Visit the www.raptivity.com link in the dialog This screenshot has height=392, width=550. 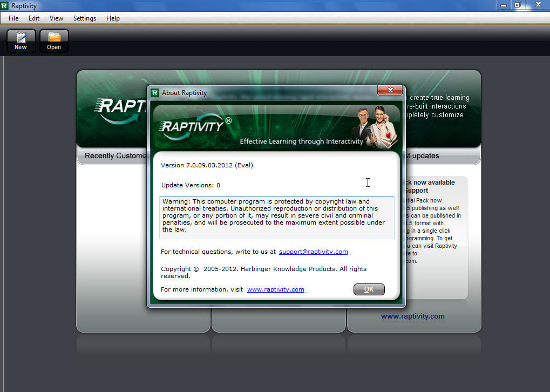pos(275,289)
